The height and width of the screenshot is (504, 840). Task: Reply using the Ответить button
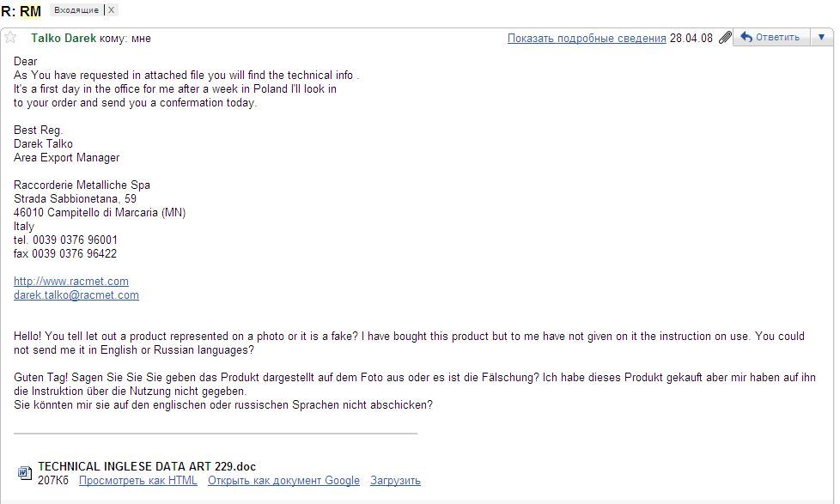pos(771,38)
